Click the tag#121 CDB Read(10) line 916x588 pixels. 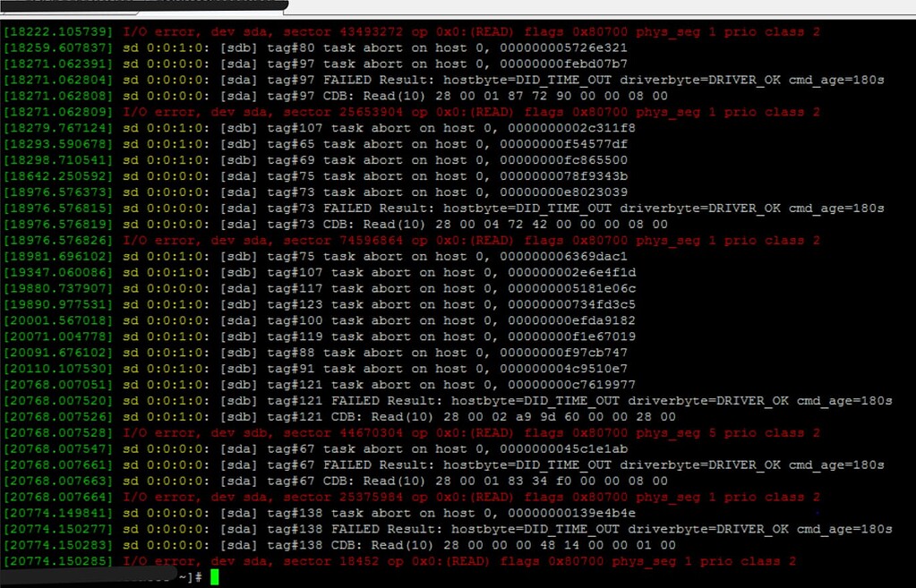click(x=313, y=416)
